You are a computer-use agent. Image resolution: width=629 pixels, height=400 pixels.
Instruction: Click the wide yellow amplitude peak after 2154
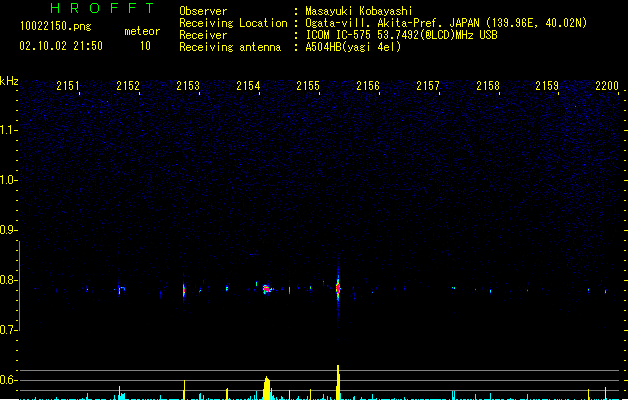(266, 388)
